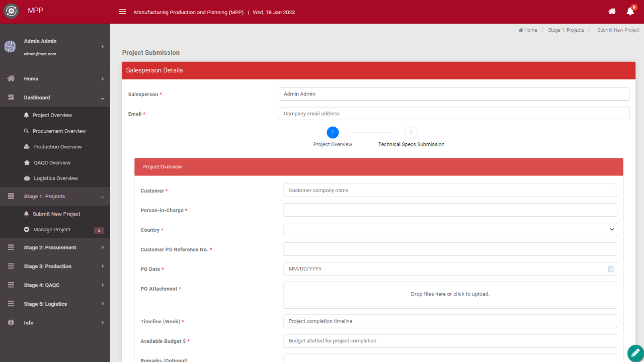Click the MPP gear logo
Screen dimensions: 644x362
pos(11,11)
